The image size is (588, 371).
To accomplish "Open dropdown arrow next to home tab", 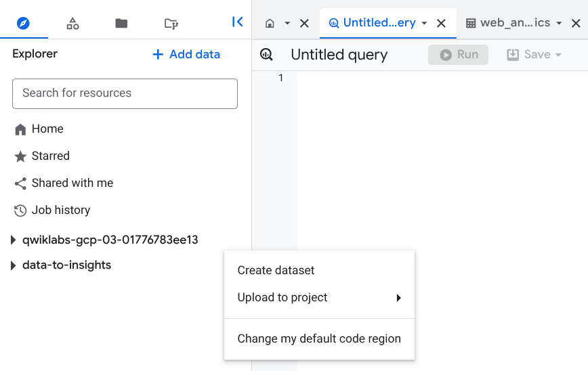I will click(287, 23).
